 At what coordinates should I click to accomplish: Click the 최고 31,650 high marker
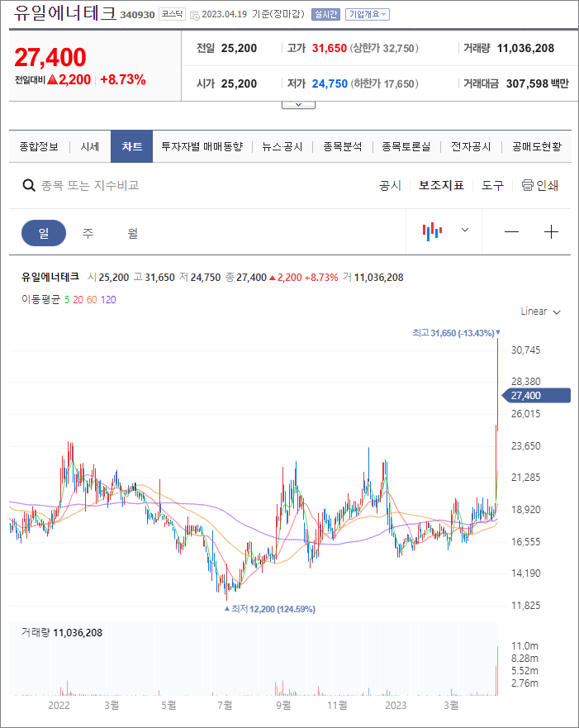(456, 333)
